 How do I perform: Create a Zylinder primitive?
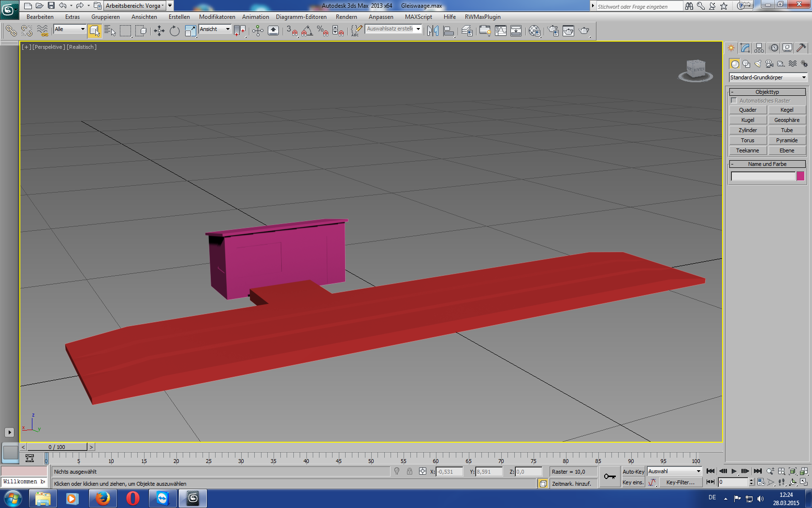748,130
